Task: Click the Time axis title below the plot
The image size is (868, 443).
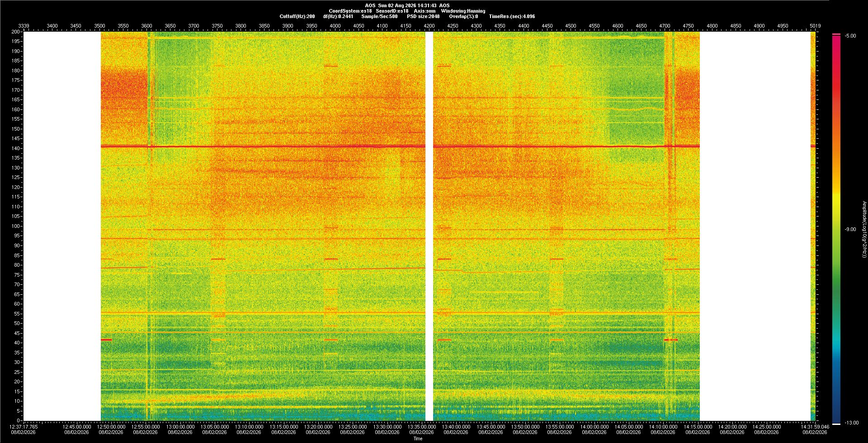Action: coord(418,438)
